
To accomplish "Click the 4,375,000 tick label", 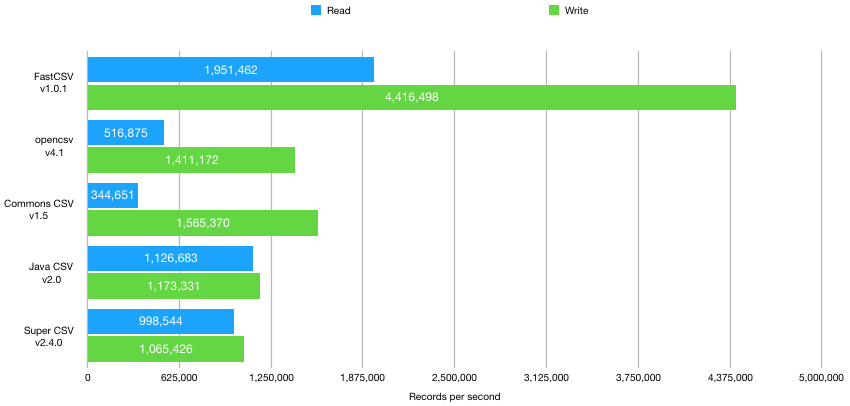I will click(x=730, y=378).
